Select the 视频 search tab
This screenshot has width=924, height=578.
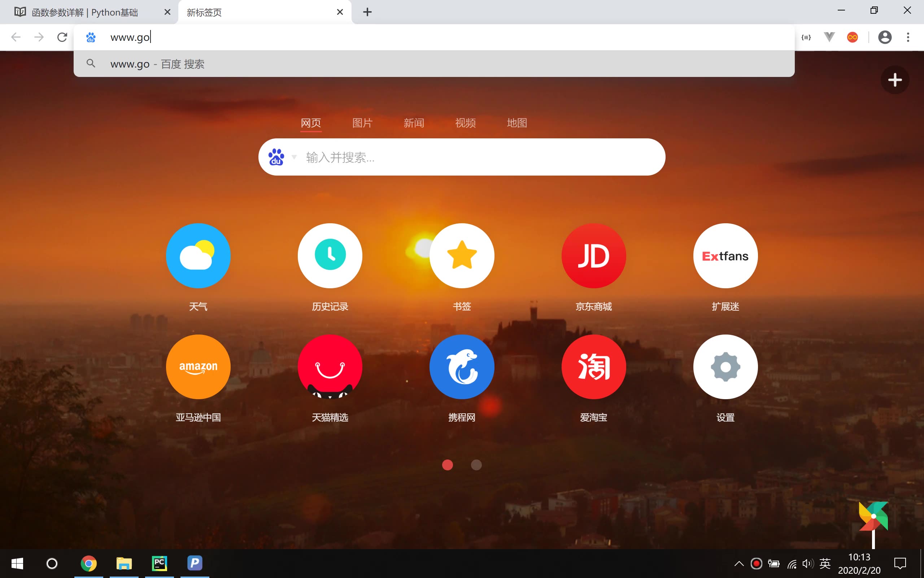(466, 123)
